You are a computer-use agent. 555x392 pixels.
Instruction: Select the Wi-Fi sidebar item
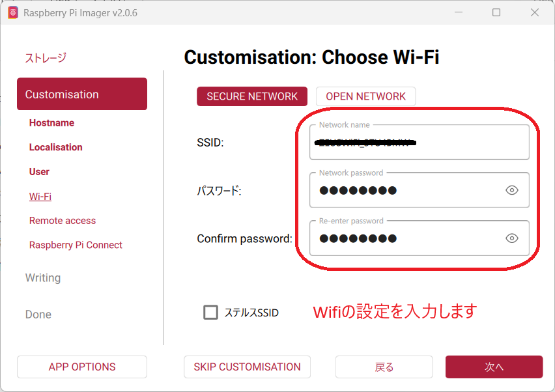tap(40, 196)
